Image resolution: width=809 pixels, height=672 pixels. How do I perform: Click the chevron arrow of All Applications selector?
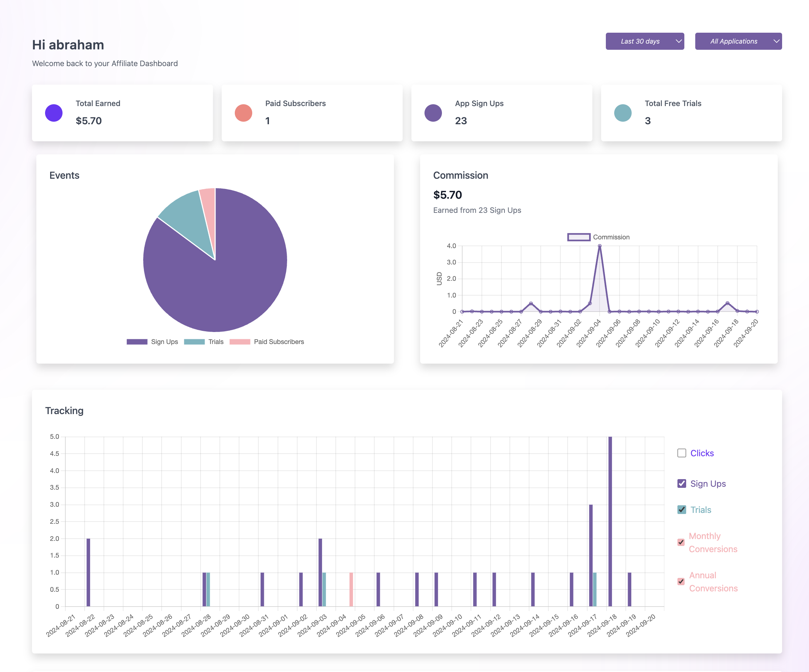(x=776, y=41)
